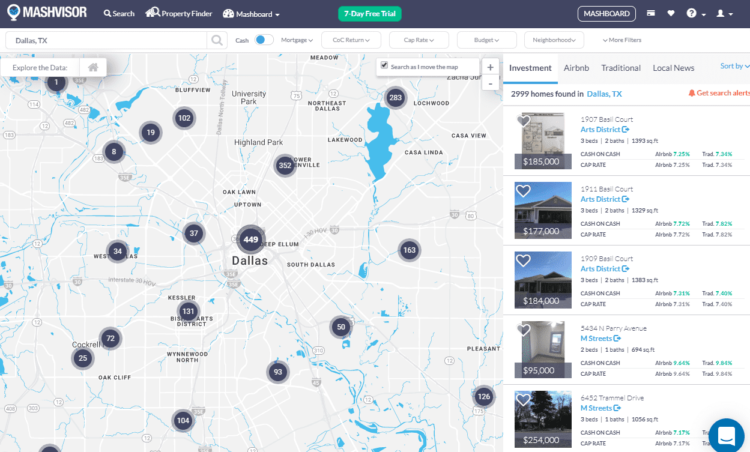
Task: Toggle the Cash/Mortgage switch
Action: point(264,40)
